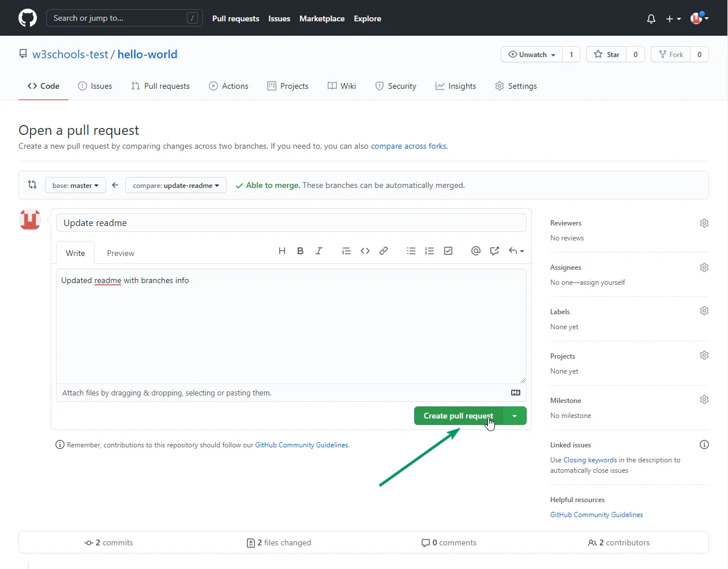Insert code with the code brackets icon
The image size is (728, 569).
point(365,251)
